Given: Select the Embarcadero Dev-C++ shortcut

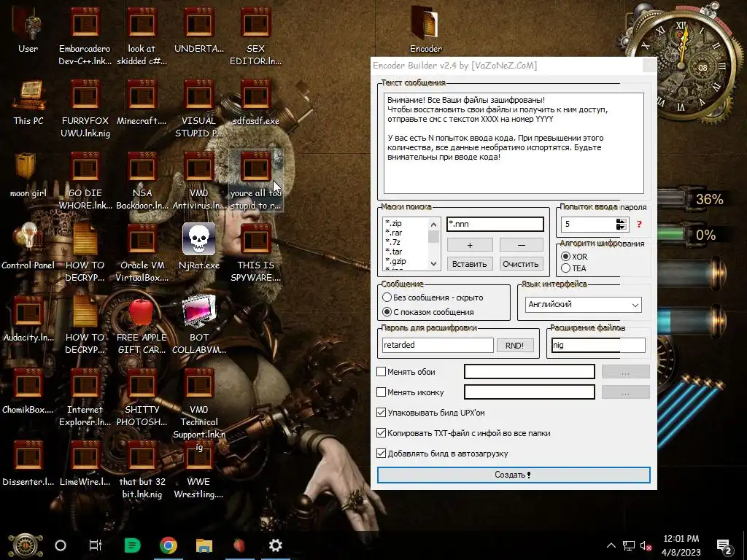Looking at the screenshot, I should click(x=85, y=23).
